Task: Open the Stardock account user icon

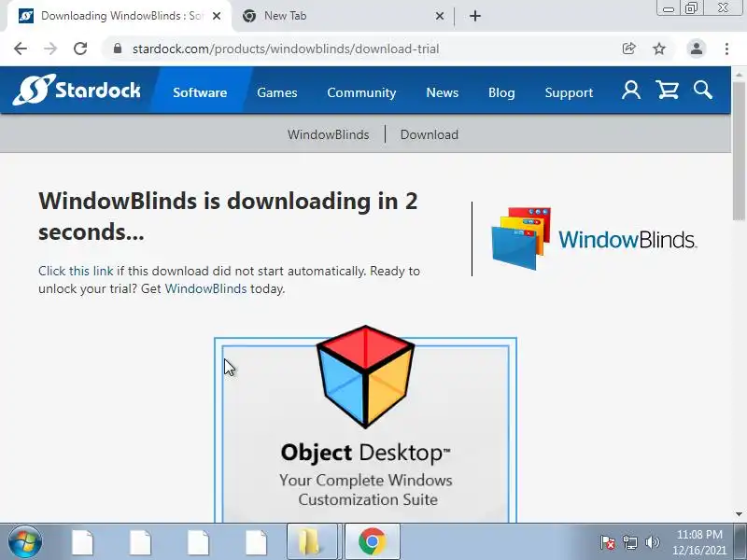Action: [x=631, y=90]
